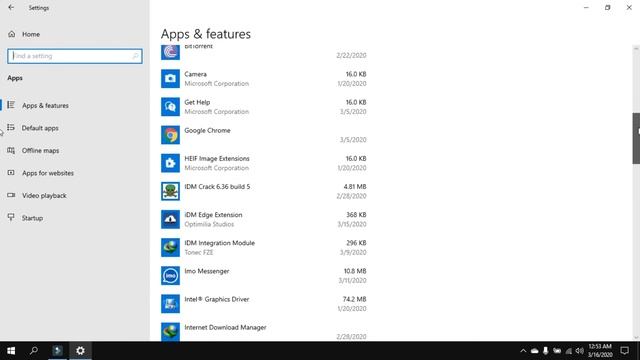
Task: Click the Settings gear on taskbar
Action: 80,351
